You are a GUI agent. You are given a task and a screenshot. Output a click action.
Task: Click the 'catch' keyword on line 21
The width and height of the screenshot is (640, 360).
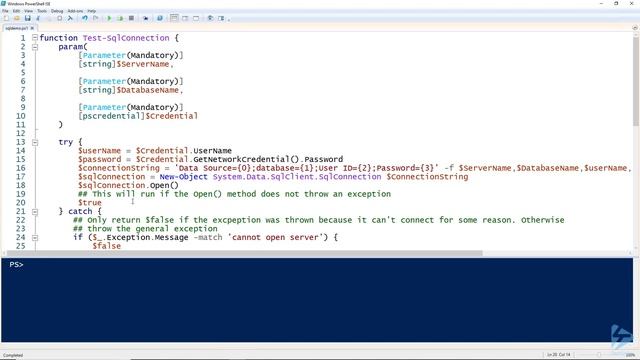(x=80, y=211)
